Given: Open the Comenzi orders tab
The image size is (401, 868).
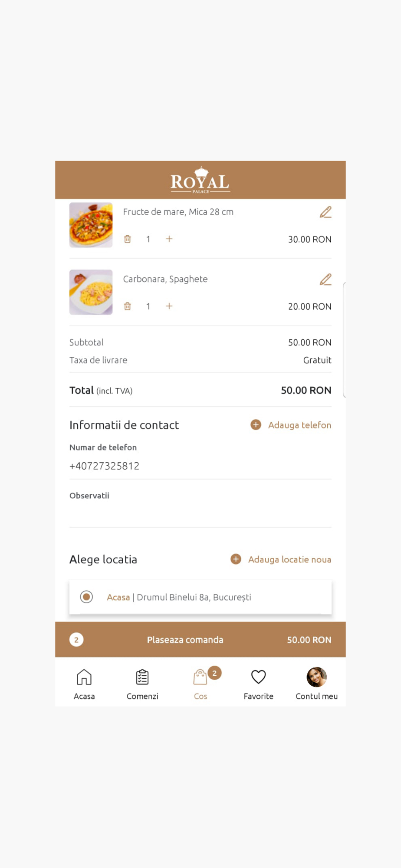Looking at the screenshot, I should click(142, 684).
